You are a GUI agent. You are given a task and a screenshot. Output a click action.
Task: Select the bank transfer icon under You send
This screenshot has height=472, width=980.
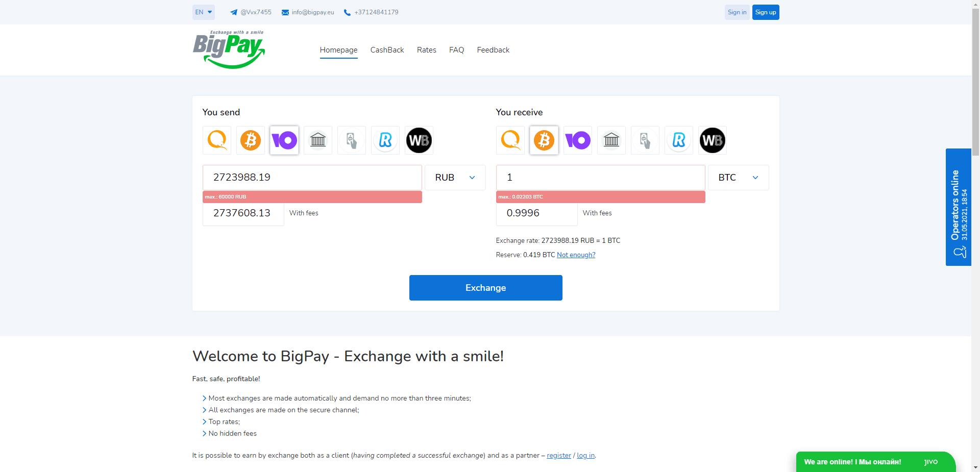317,140
